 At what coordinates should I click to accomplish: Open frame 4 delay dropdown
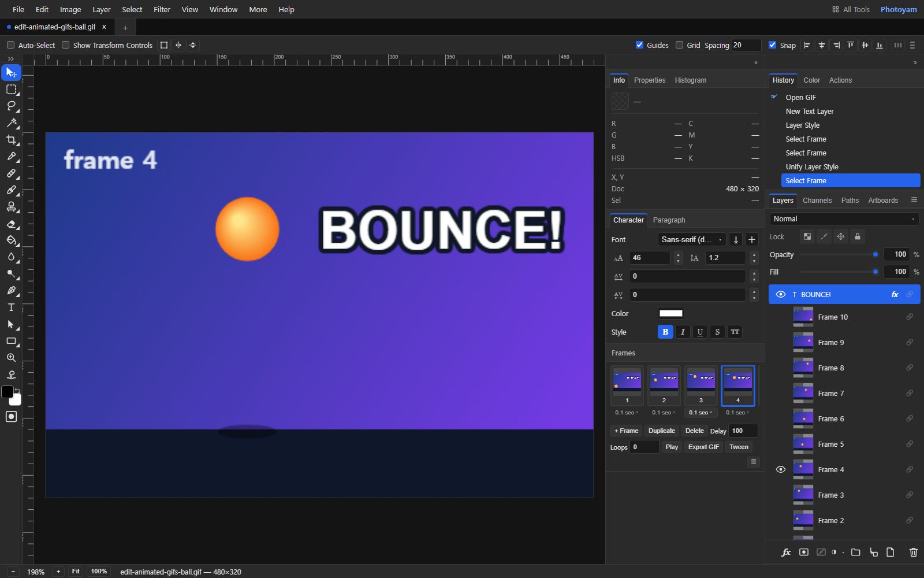737,413
